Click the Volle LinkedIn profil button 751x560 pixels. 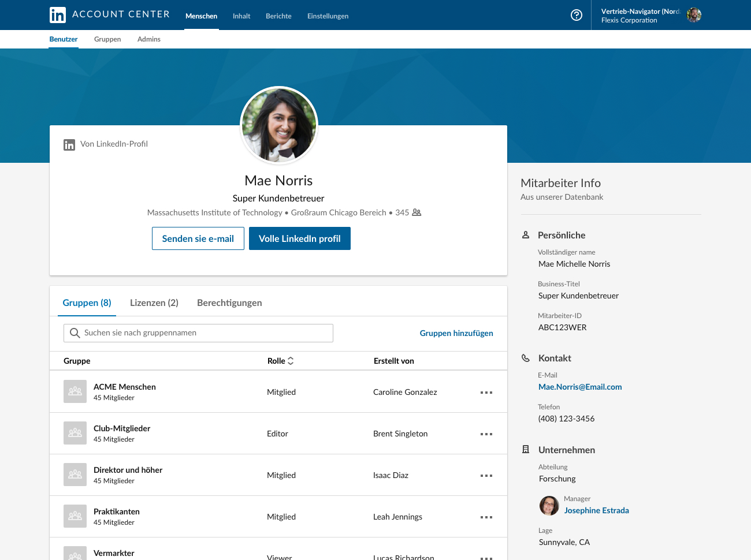point(300,238)
